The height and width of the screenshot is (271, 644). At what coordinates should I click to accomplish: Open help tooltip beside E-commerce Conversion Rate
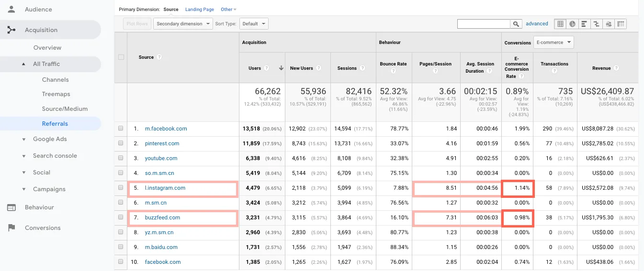point(521,76)
